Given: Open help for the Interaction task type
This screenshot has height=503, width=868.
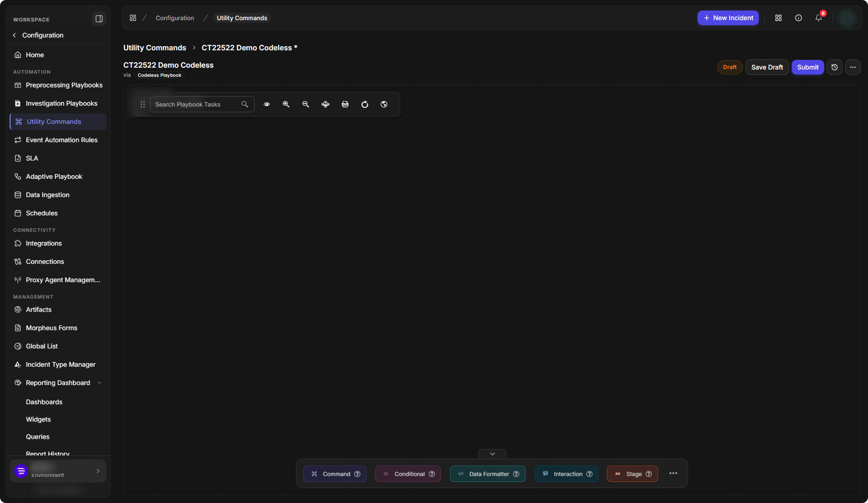Looking at the screenshot, I should click(x=589, y=474).
